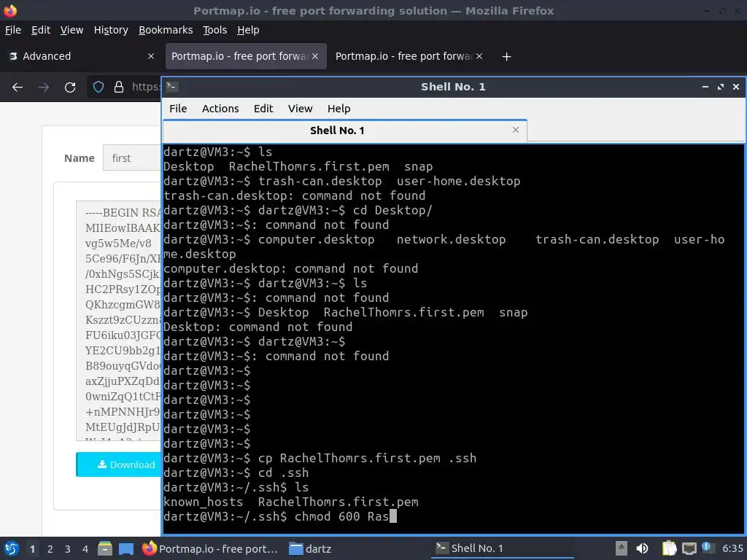
Task: Click the Name label on Portmap page
Action: click(x=79, y=158)
